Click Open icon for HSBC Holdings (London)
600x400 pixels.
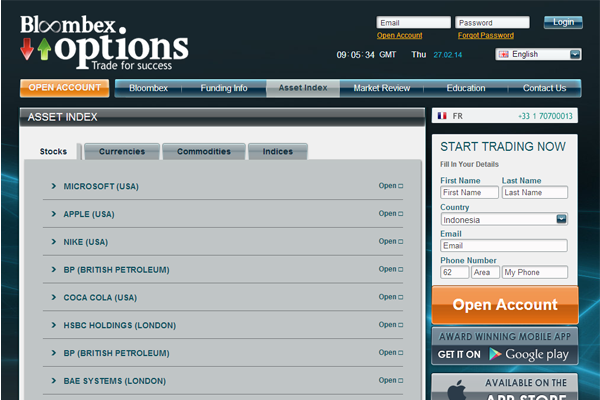pyautogui.click(x=401, y=325)
